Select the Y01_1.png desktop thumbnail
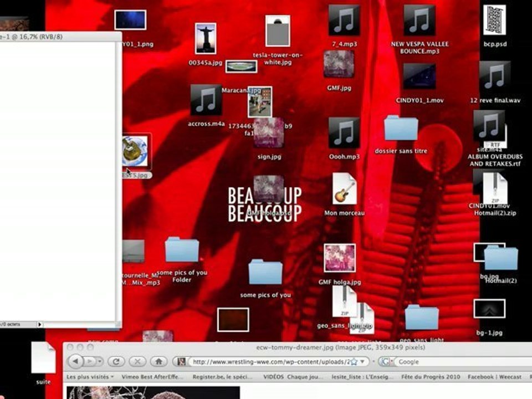This screenshot has height=399, width=532. [x=131, y=20]
